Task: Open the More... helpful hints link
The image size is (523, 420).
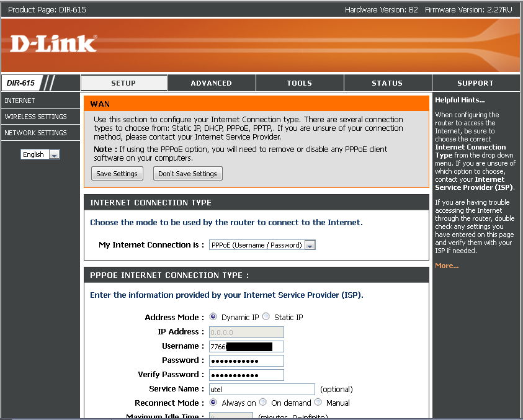Action: pyautogui.click(x=447, y=266)
